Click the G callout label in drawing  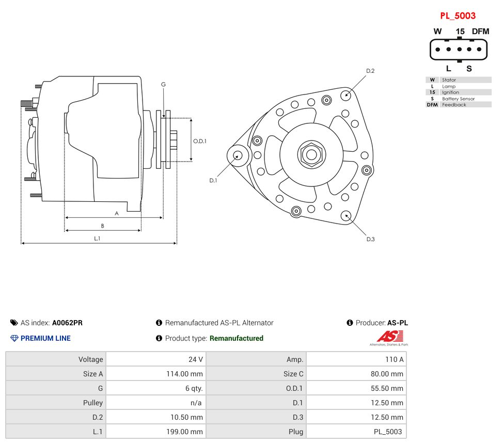coord(163,85)
